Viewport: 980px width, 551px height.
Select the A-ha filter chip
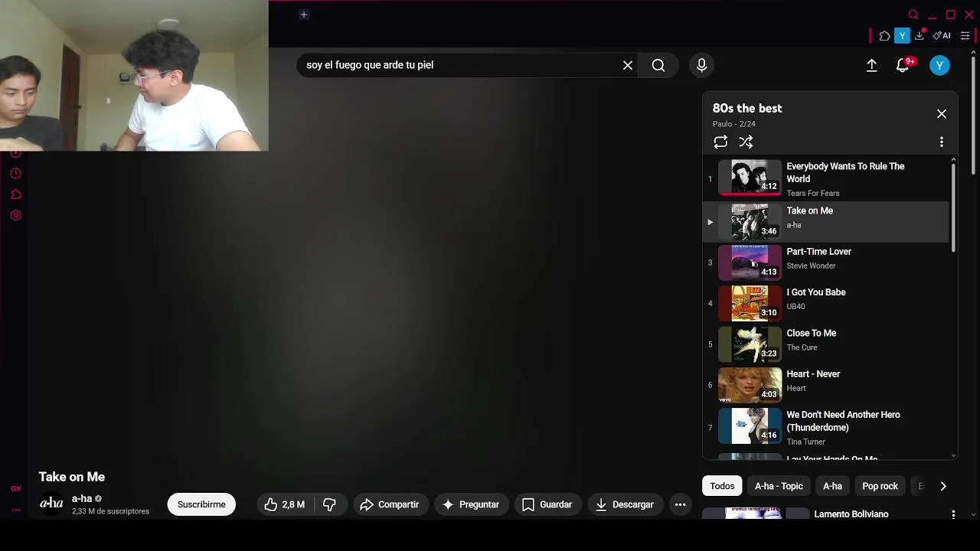pyautogui.click(x=832, y=486)
